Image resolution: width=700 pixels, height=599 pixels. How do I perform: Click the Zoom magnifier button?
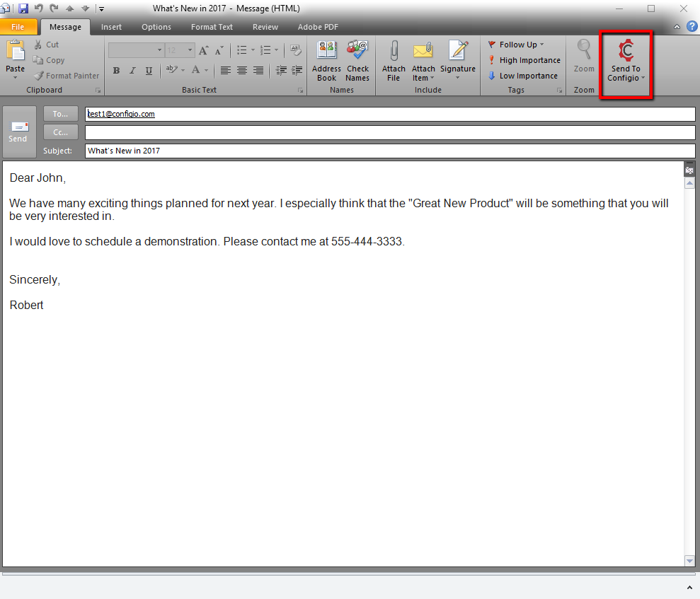(x=584, y=57)
